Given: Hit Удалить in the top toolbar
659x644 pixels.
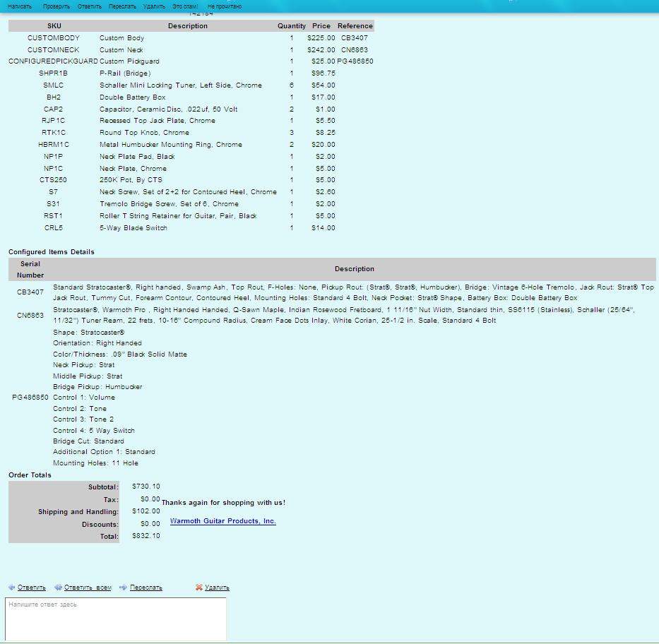Looking at the screenshot, I should [153, 6].
